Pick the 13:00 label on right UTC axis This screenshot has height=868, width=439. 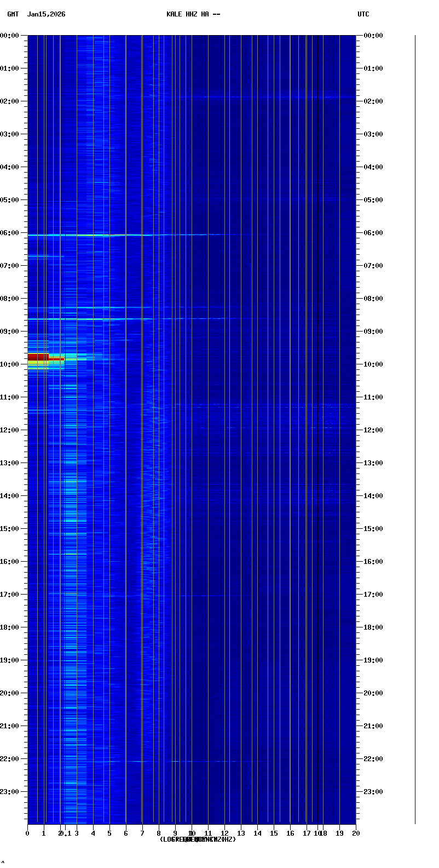click(x=373, y=463)
